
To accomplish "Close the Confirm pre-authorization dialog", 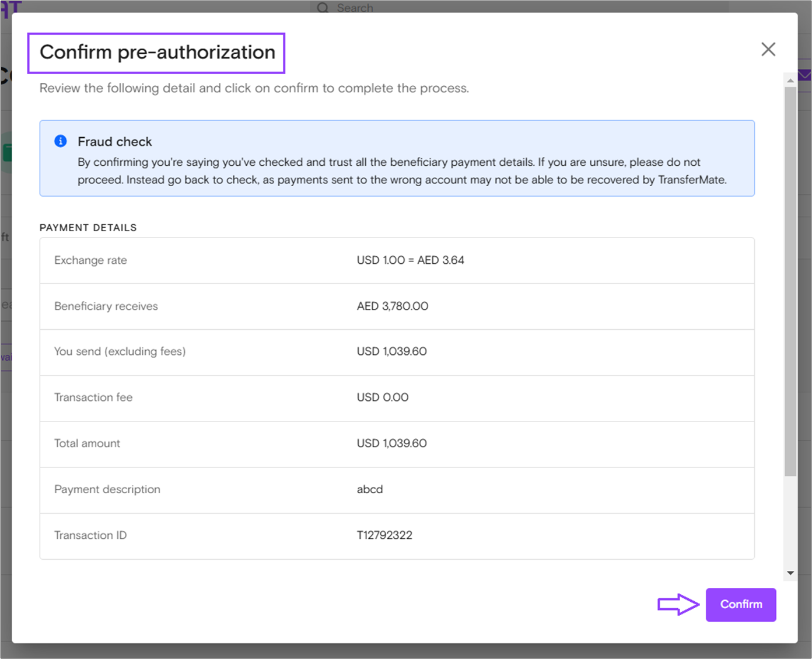I will coord(768,50).
